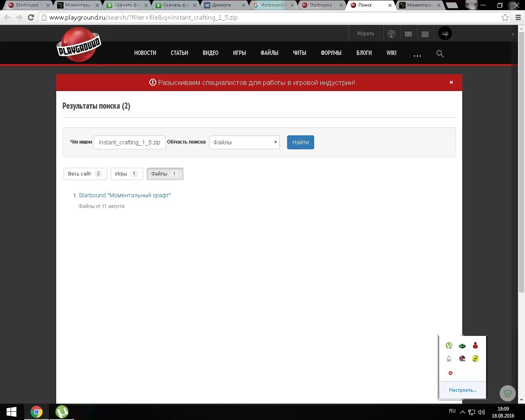Switch to the Google starbound browser tab
This screenshot has height=420, width=525.
pos(273,5)
